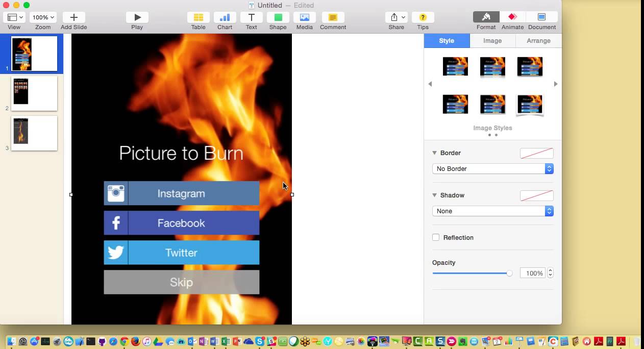The height and width of the screenshot is (349, 644).
Task: Apply the middle bottom-row image style
Action: coord(492,104)
